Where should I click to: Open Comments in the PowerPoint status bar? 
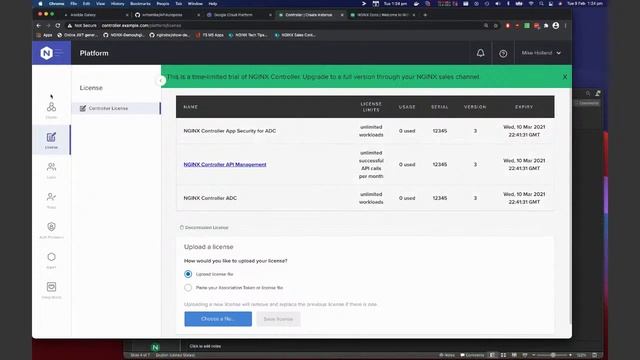tap(472, 355)
